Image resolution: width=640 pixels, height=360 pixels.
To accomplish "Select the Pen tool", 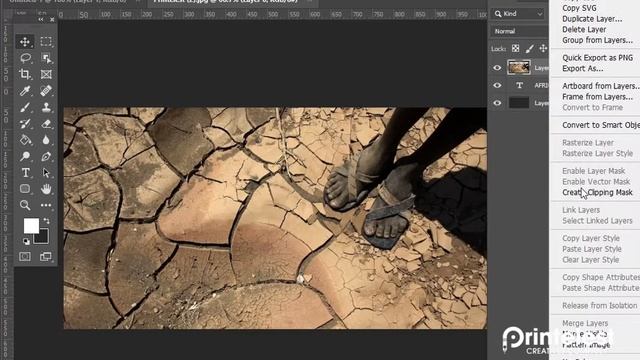I will pos(46,156).
